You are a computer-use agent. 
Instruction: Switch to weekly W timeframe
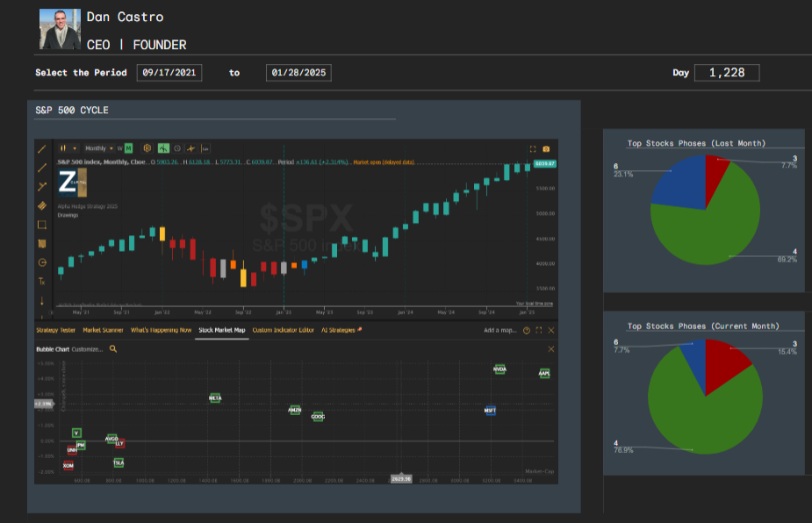tap(119, 148)
